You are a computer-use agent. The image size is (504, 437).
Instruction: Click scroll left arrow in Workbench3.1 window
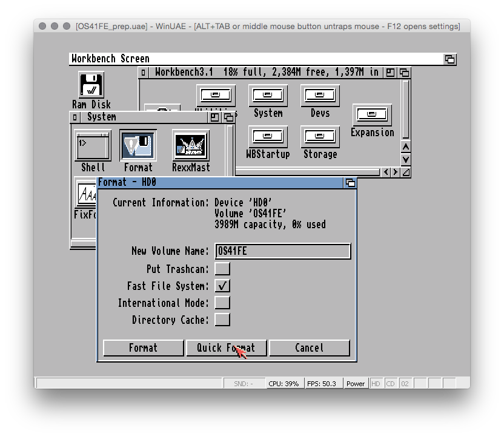[386, 172]
